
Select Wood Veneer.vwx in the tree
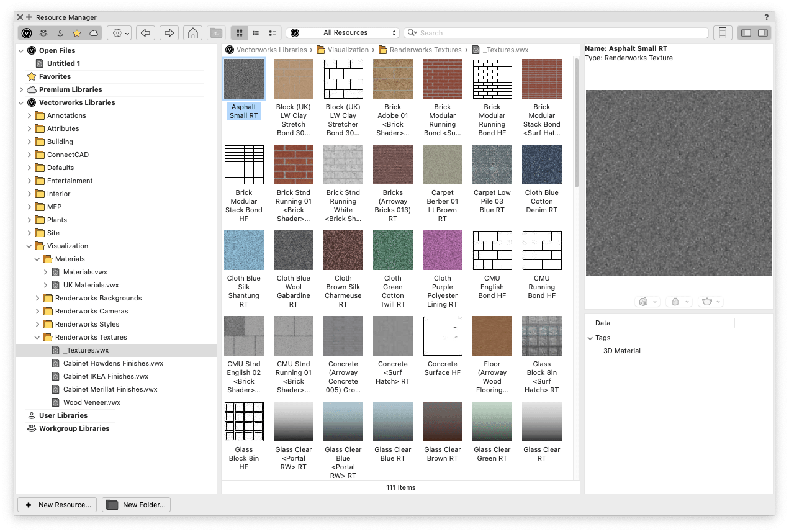point(92,402)
